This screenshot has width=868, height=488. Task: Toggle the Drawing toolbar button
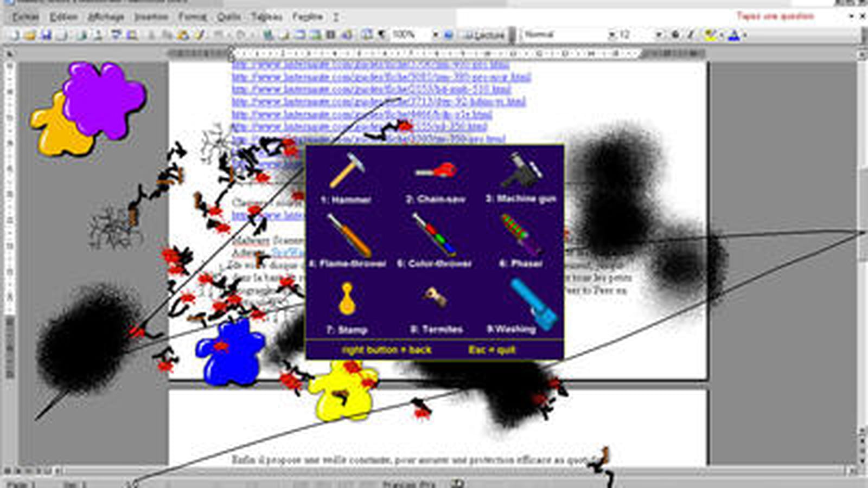[x=347, y=35]
